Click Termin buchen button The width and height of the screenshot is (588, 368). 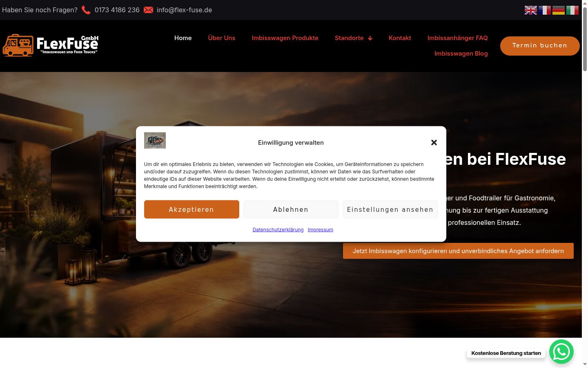pyautogui.click(x=540, y=45)
